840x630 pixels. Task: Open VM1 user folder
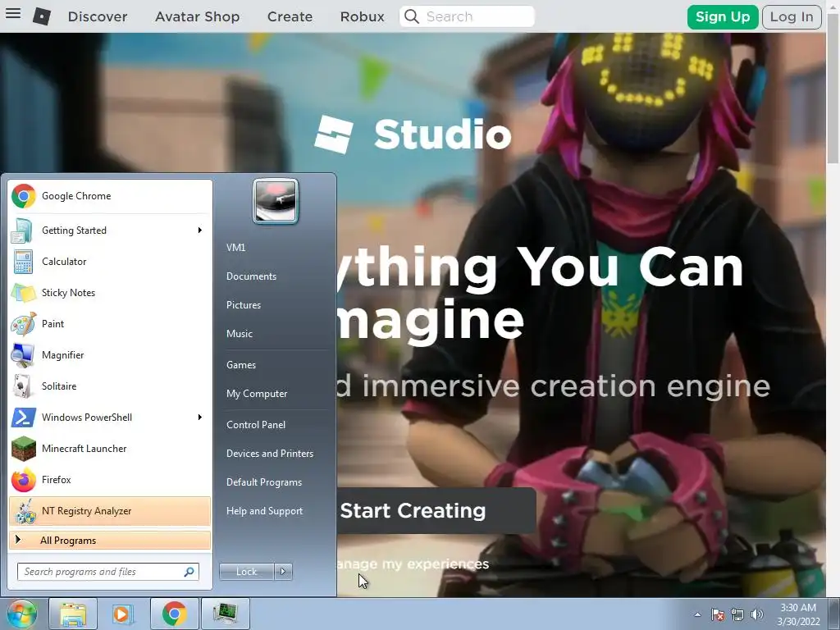point(235,248)
